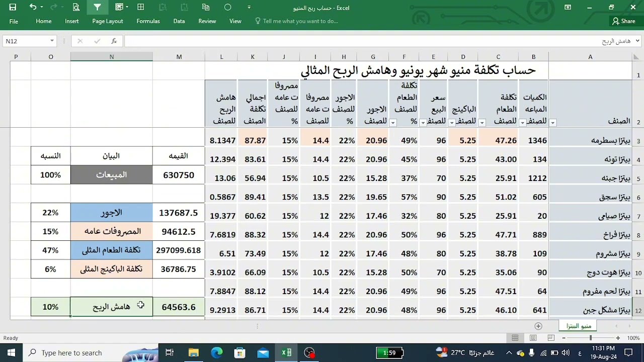Open the Freeze Panes dropdown arrow
This screenshot has height=362, width=644.
tap(127, 7)
